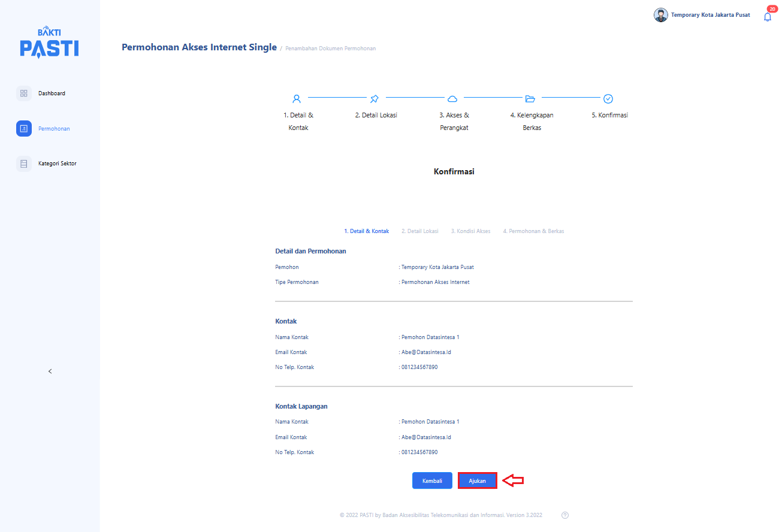
Task: Collapse the sidebar with the chevron
Action: (50, 371)
